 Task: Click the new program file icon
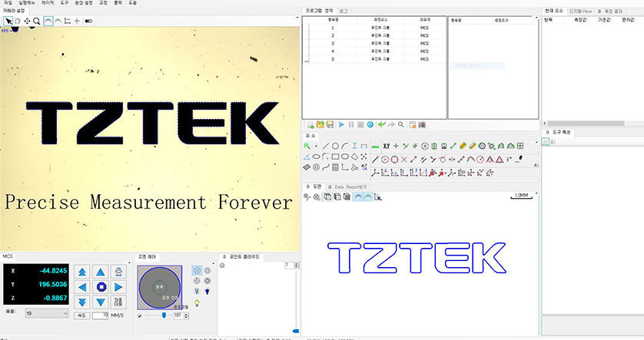click(310, 124)
